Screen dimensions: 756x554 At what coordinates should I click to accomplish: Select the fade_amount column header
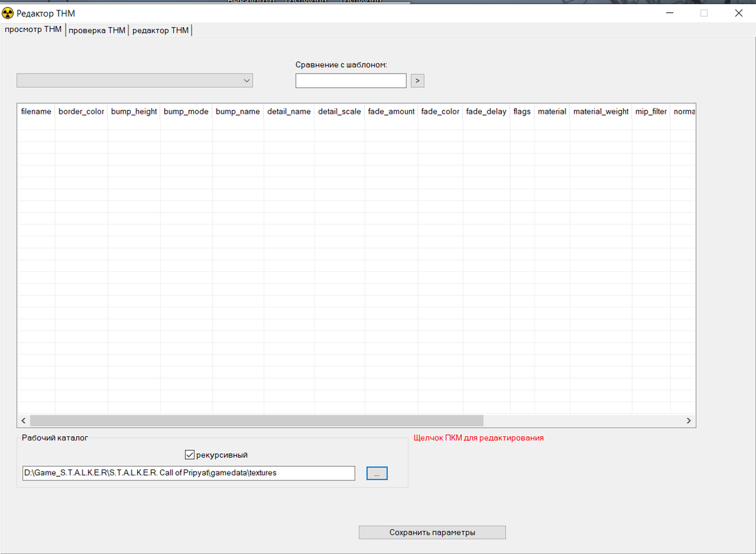392,111
